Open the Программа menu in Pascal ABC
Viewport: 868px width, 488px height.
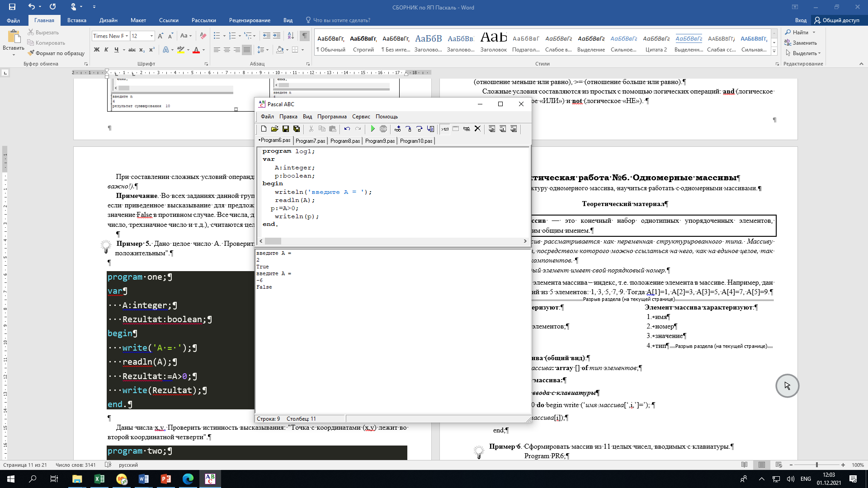click(x=332, y=117)
